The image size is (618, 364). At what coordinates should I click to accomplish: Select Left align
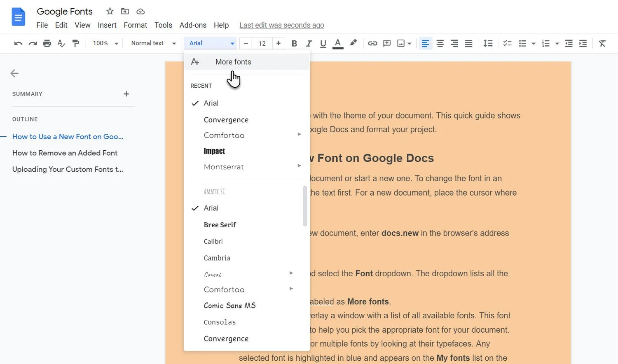[x=426, y=43]
